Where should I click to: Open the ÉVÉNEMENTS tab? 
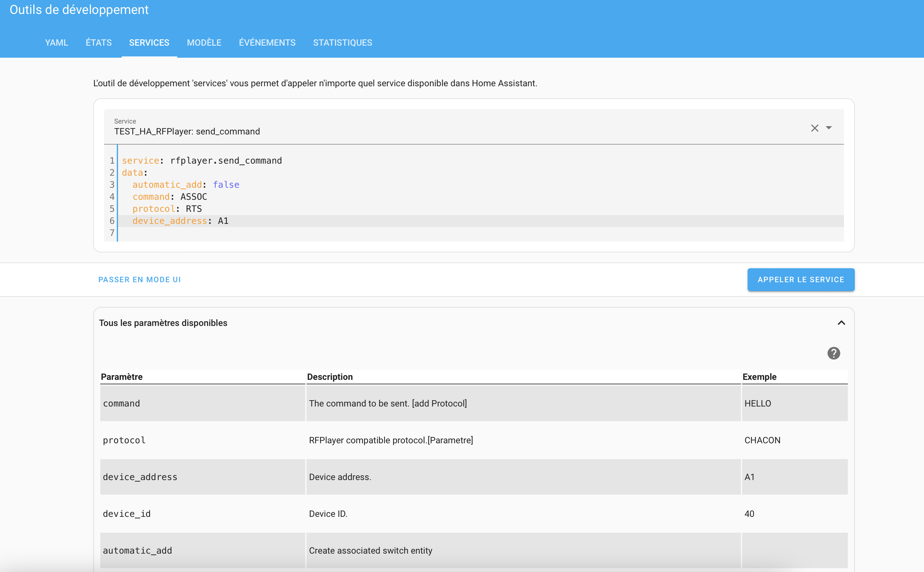click(267, 43)
